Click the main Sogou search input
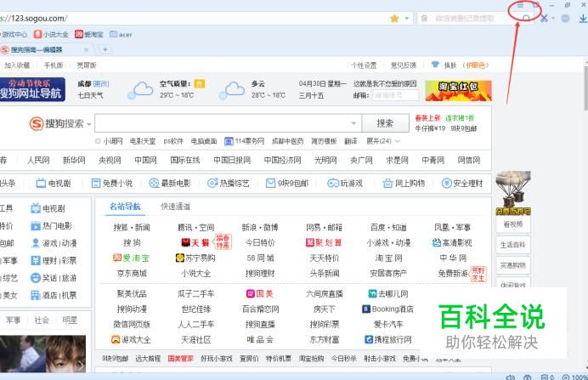The image size is (588, 380). click(223, 123)
